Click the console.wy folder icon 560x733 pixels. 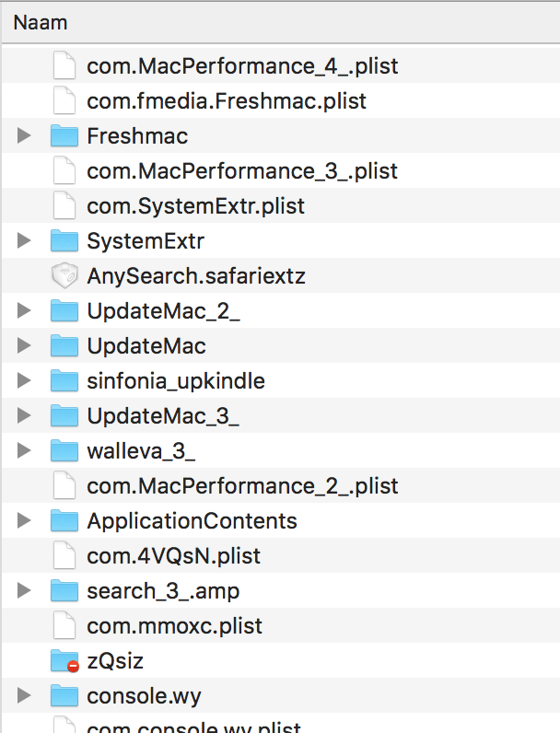click(64, 695)
